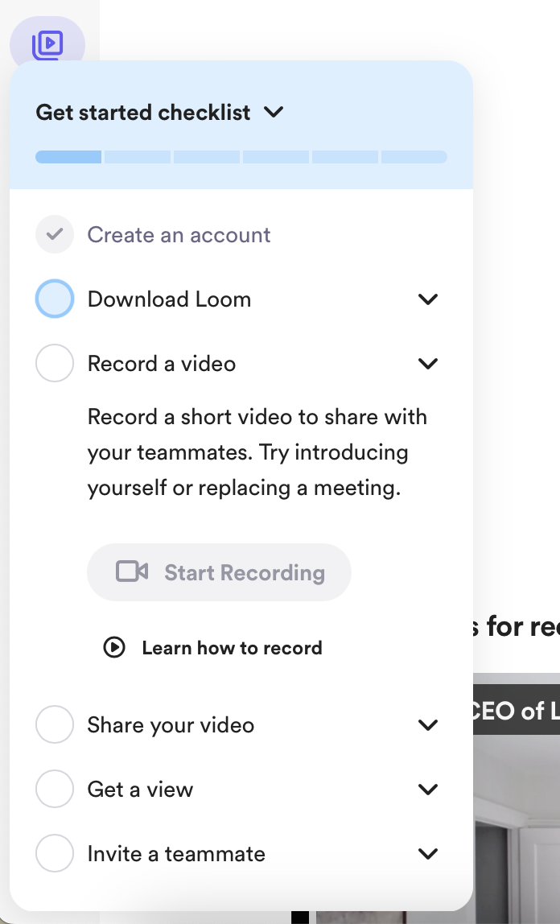Open the Learn how to record link

pyautogui.click(x=232, y=648)
